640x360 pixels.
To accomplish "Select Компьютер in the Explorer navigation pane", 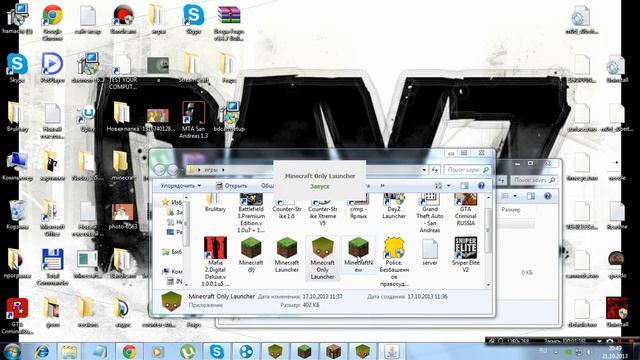I will click(x=172, y=271).
